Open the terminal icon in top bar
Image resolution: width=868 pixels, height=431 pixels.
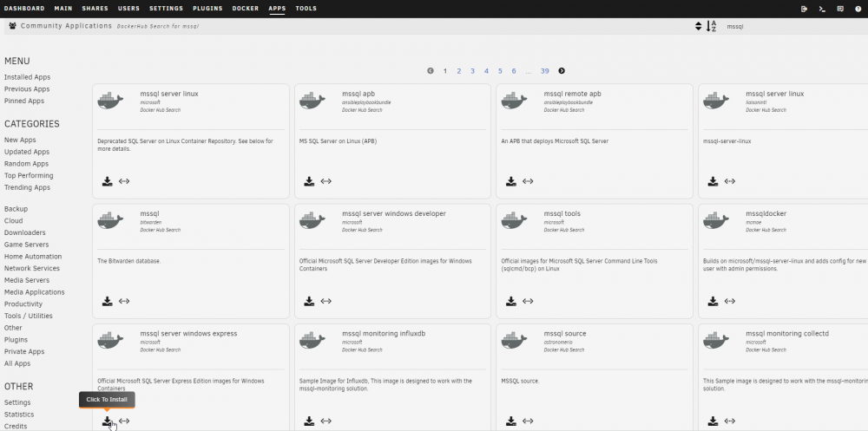pyautogui.click(x=822, y=9)
